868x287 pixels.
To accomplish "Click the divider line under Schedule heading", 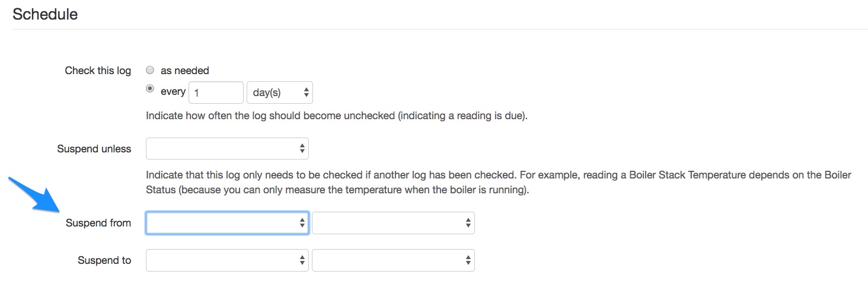I will click(439, 30).
